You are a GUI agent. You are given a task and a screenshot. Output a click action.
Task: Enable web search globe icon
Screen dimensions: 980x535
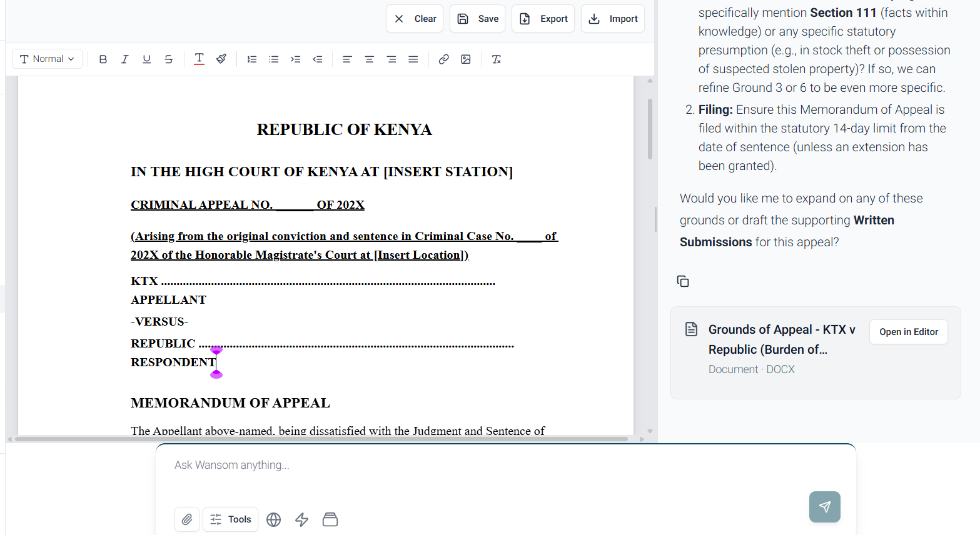274,519
